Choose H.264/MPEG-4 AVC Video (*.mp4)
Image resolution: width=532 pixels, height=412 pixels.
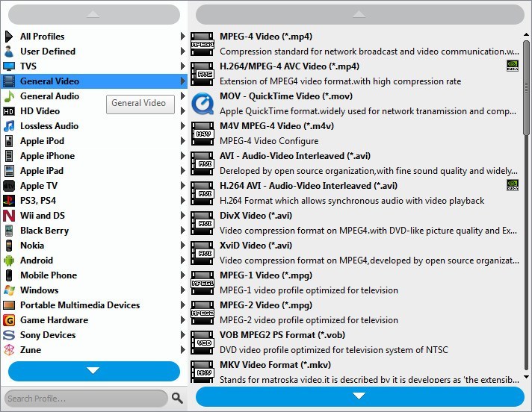(x=355, y=74)
